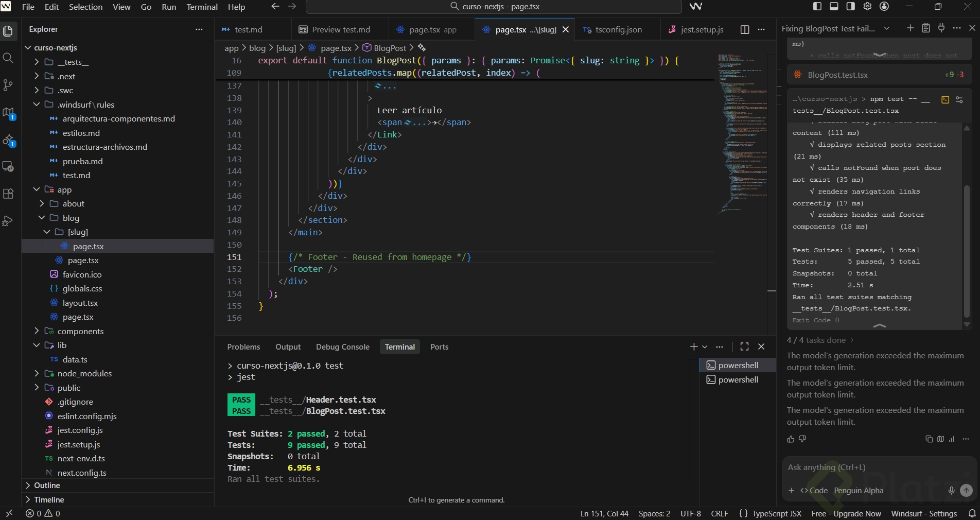
Task: Give thumbs down to the response
Action: coord(802,439)
